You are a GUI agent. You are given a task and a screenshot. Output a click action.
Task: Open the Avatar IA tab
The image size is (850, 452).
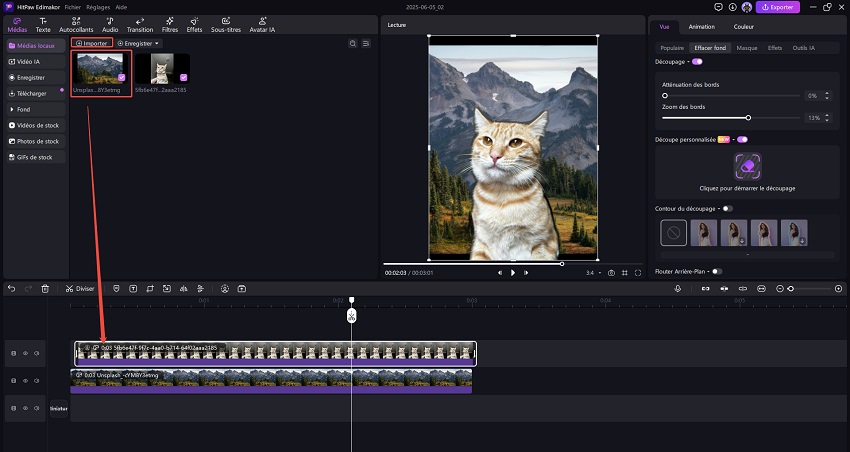pos(262,25)
